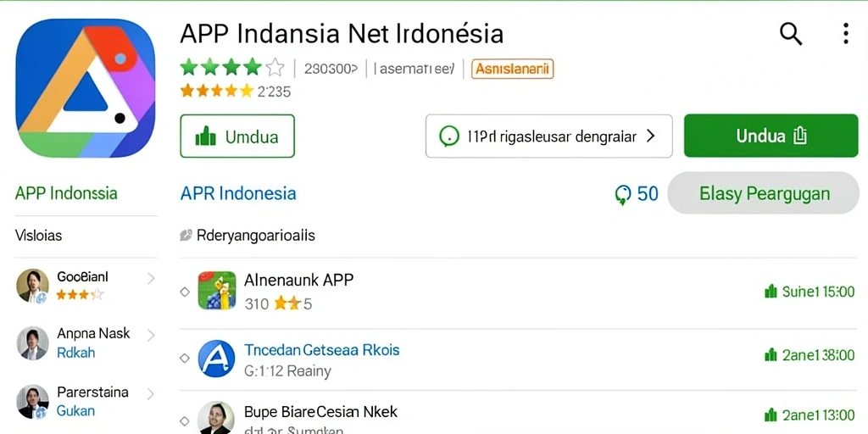Click the 230300 rating count
Viewport: 868px width, 434px height.
pos(331,70)
